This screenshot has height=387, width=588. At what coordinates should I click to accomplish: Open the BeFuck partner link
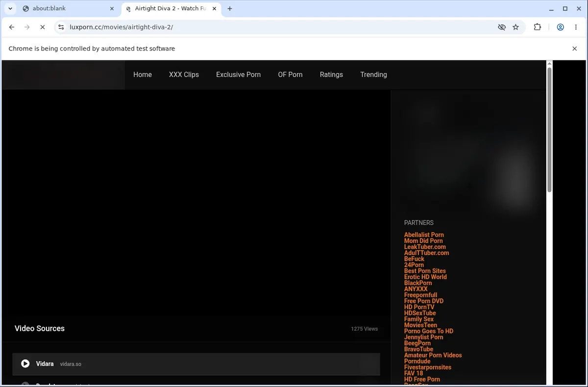click(414, 259)
